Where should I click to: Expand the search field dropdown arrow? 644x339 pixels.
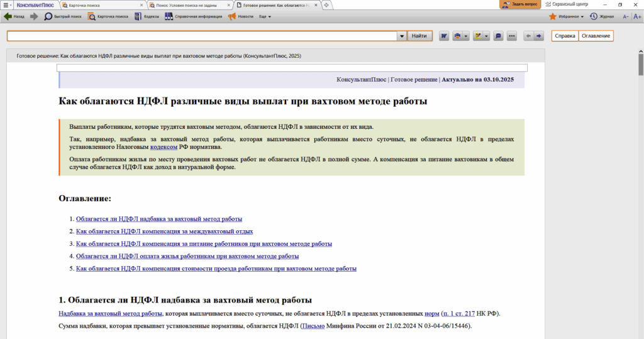[401, 36]
